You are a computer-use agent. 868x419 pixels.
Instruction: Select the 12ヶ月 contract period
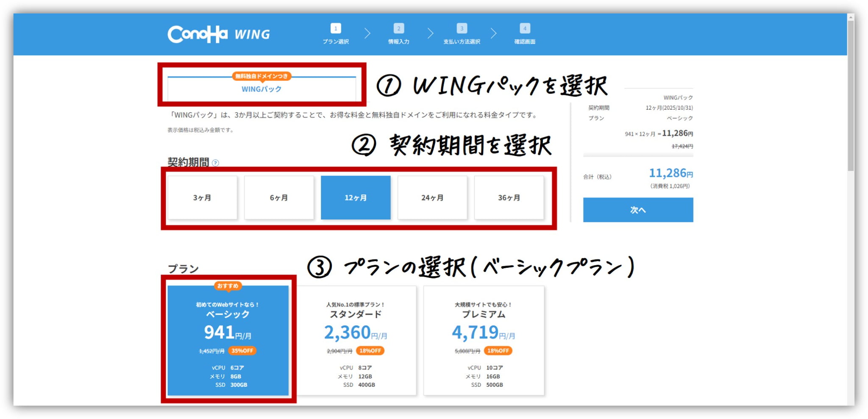pos(356,197)
